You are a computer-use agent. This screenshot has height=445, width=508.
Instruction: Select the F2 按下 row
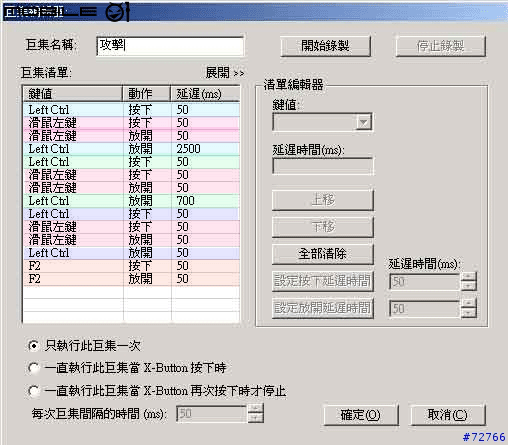coord(132,266)
